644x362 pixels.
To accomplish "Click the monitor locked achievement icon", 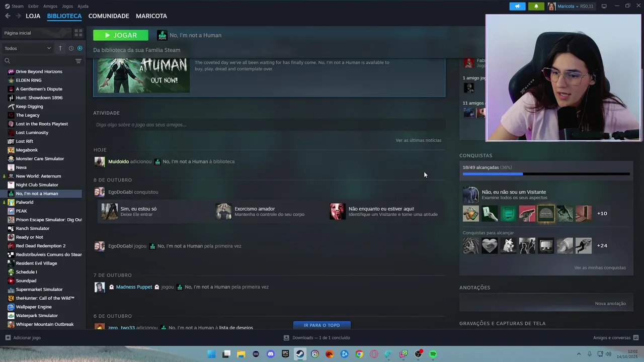I will point(546,245).
